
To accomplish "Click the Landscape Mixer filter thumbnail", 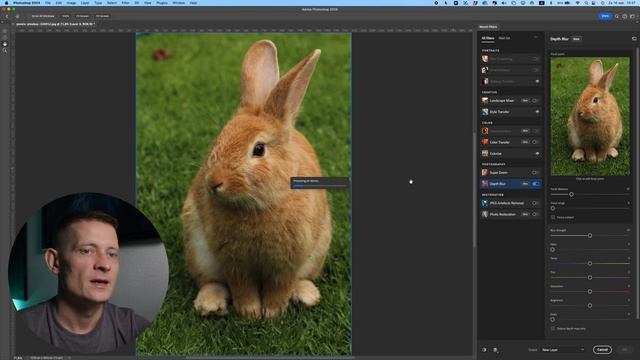I will [x=485, y=100].
